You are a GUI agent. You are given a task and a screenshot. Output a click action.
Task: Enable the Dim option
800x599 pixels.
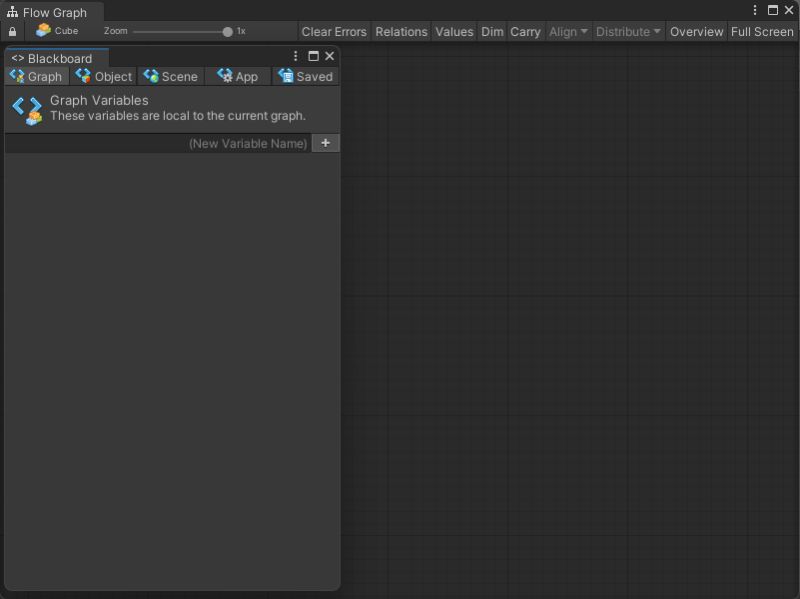point(492,31)
